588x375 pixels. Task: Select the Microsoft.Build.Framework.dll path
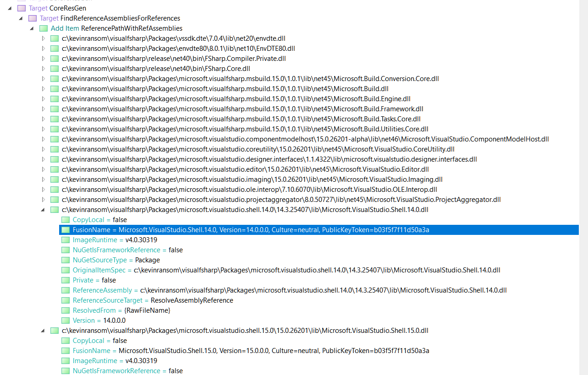[242, 109]
